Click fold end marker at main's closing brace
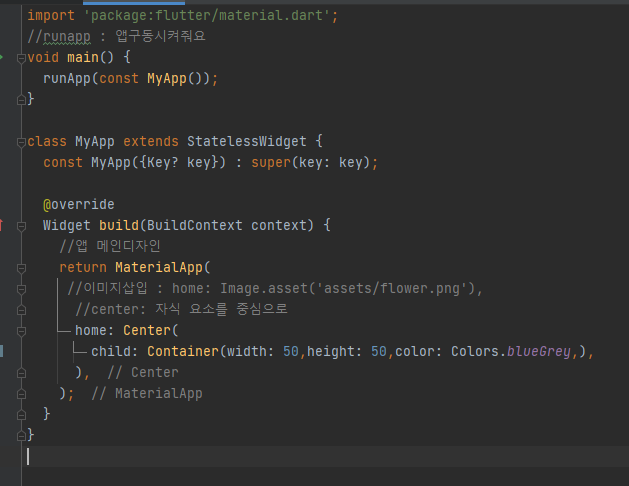This screenshot has width=629, height=486. (x=21, y=100)
